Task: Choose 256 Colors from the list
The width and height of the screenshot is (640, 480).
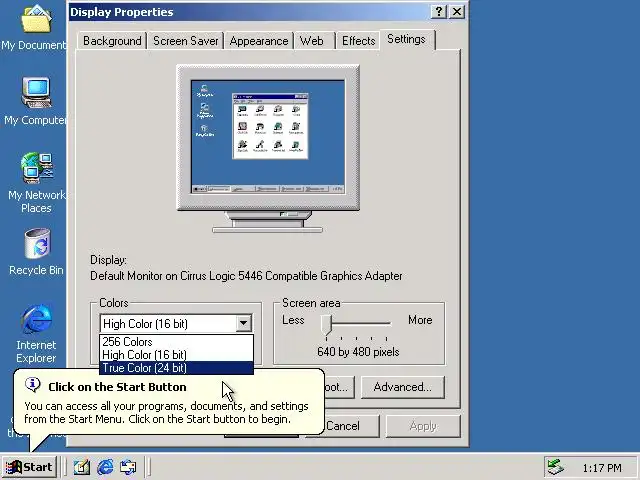Action: [x=176, y=342]
